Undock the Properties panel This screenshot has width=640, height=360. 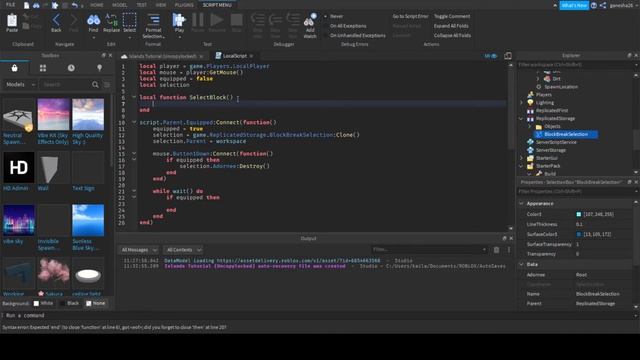(x=629, y=182)
